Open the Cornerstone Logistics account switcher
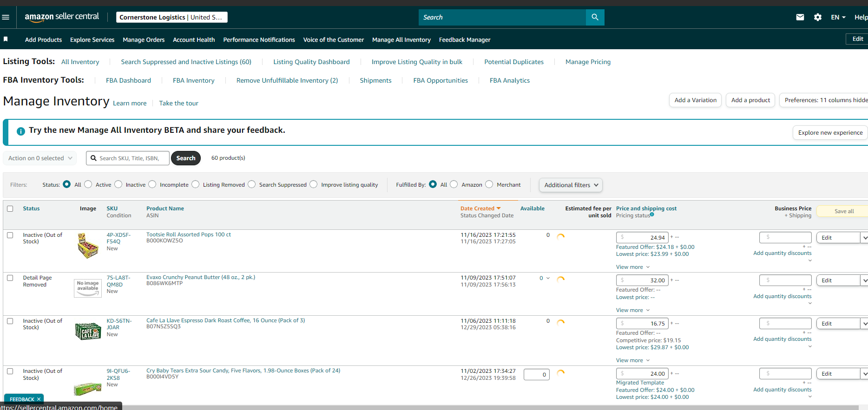This screenshot has width=868, height=410. click(171, 17)
